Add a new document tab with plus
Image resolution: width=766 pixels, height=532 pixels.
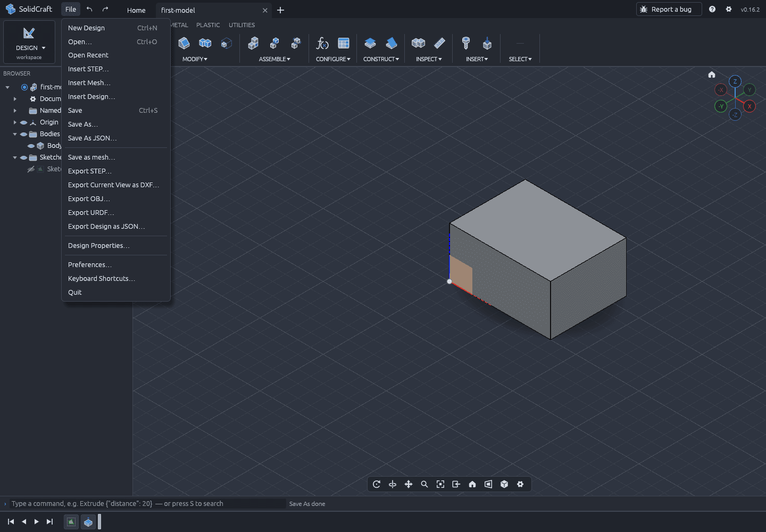click(x=281, y=10)
